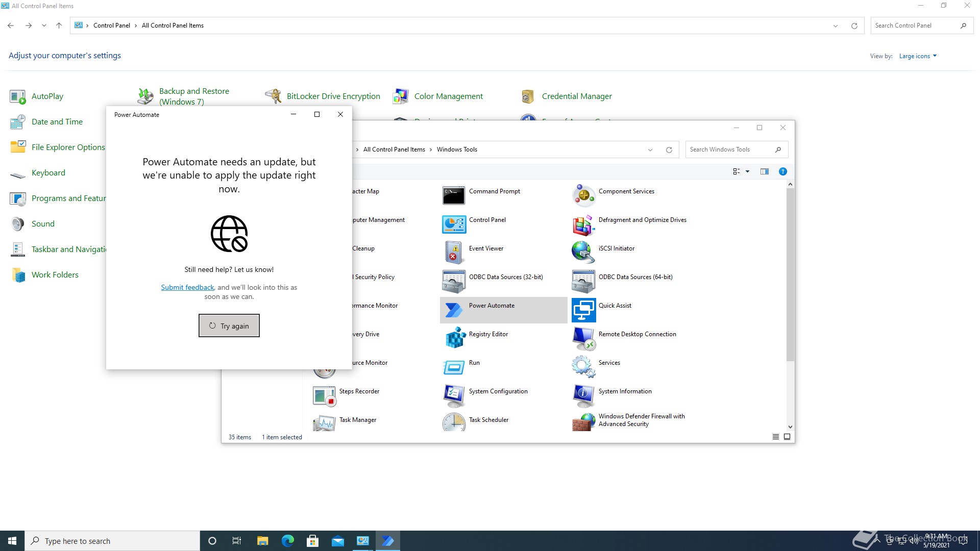
Task: Open Component Services icon
Action: coord(583,195)
